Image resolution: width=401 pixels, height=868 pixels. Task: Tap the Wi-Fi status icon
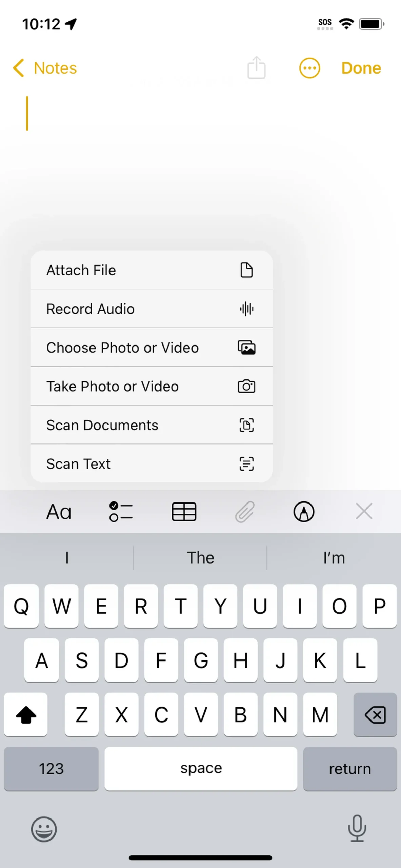[346, 24]
